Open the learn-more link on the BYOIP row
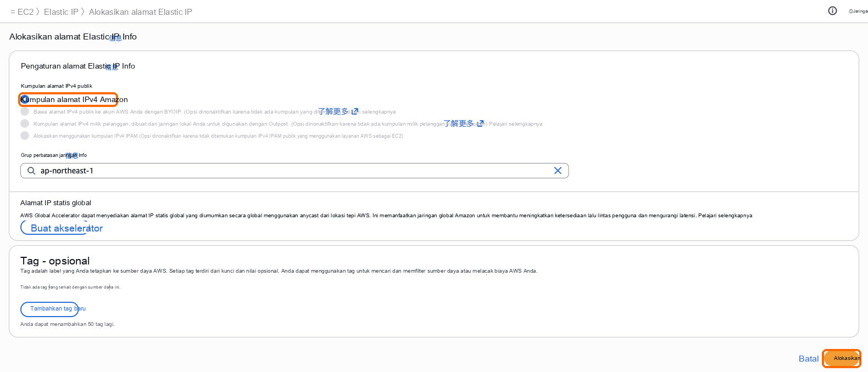Image resolution: width=868 pixels, height=372 pixels. point(338,111)
